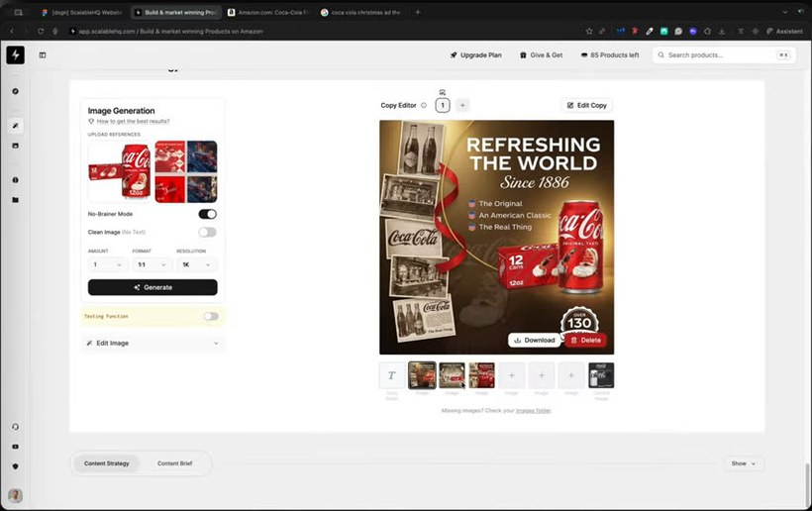Click the small image icon above the 1 button
This screenshot has width=812, height=511.
pyautogui.click(x=443, y=92)
